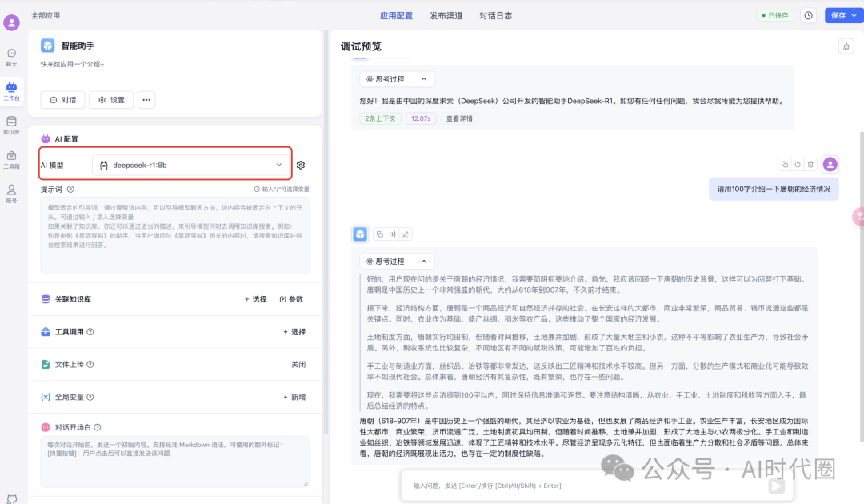Open the user avatar in sidebar
The height and width of the screenshot is (504, 864).
click(11, 22)
